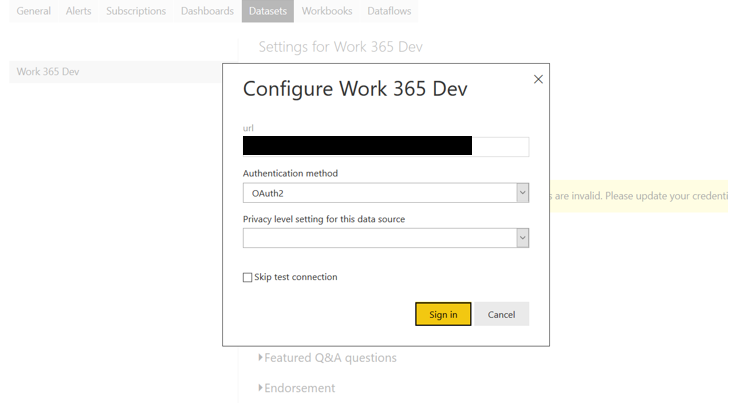Viewport: 749px width, 403px height.
Task: Click the Authentication method label
Action: (x=290, y=173)
